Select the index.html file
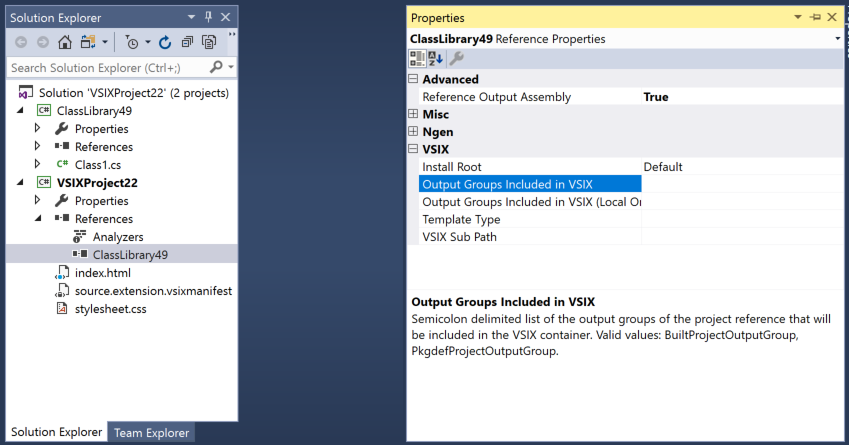This screenshot has height=445, width=849. (103, 273)
